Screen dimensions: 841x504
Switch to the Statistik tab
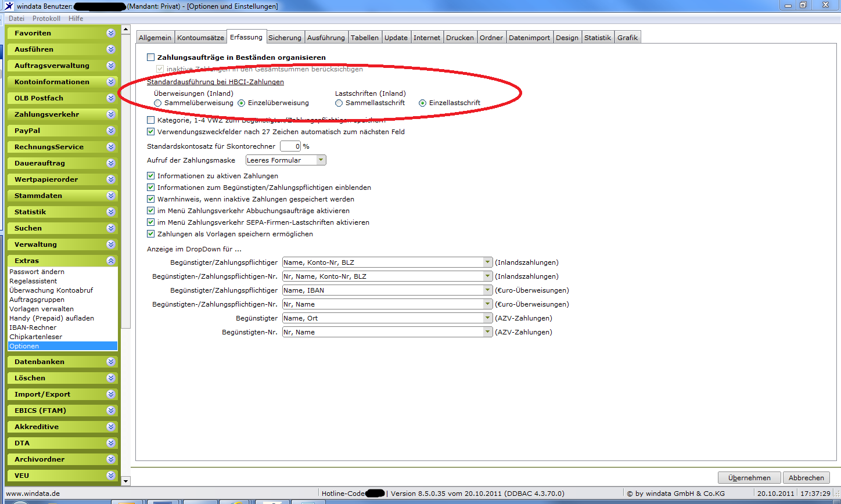point(598,38)
